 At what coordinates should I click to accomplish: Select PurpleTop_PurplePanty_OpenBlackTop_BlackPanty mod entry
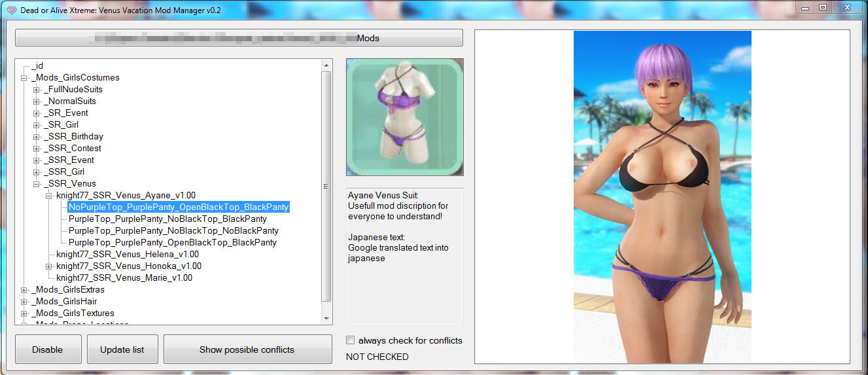pyautogui.click(x=173, y=242)
